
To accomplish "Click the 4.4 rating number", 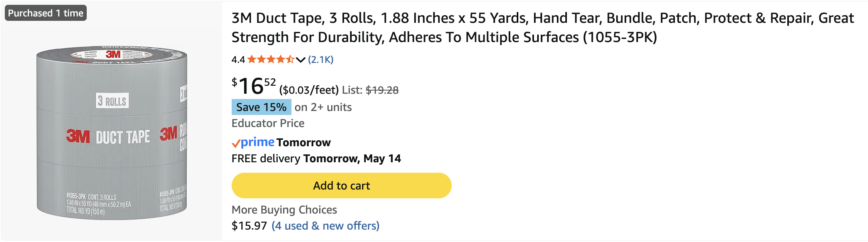I will pyautogui.click(x=238, y=60).
